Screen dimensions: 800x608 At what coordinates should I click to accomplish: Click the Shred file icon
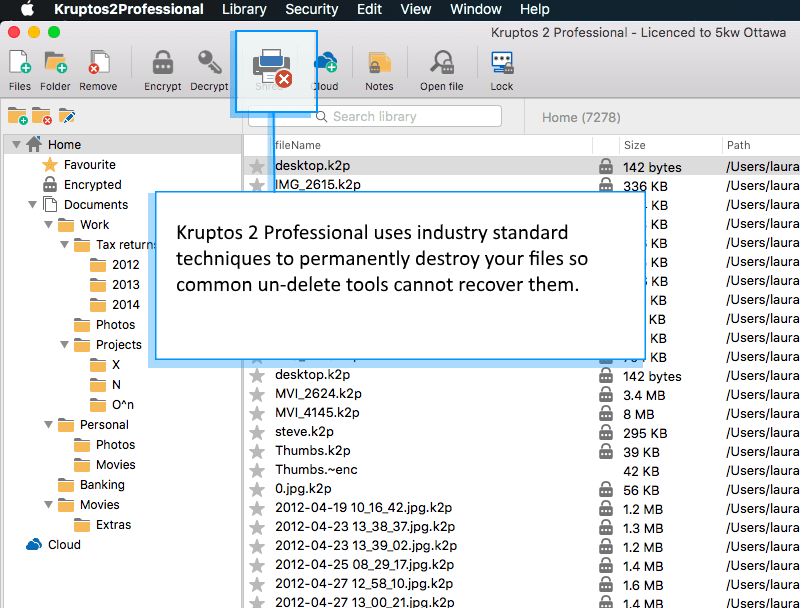coord(271,67)
